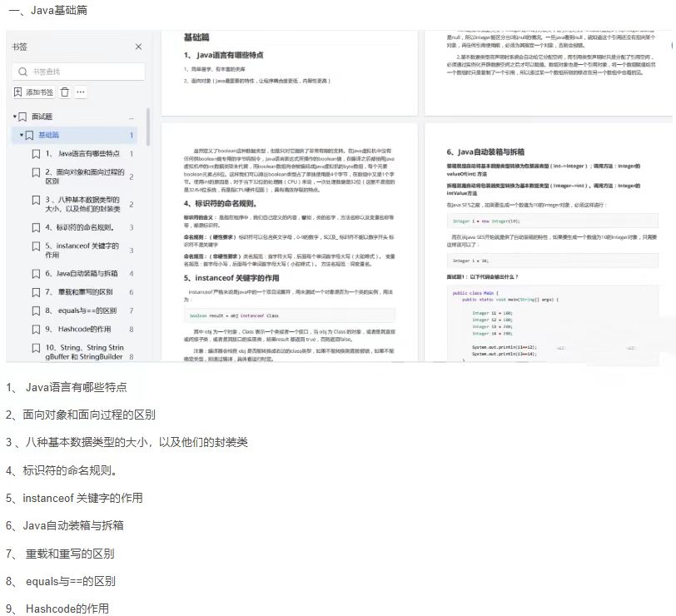Screen dimensions: 676x616
Task: Open bookmark 4、标识符的命名规则
Action: 80,227
